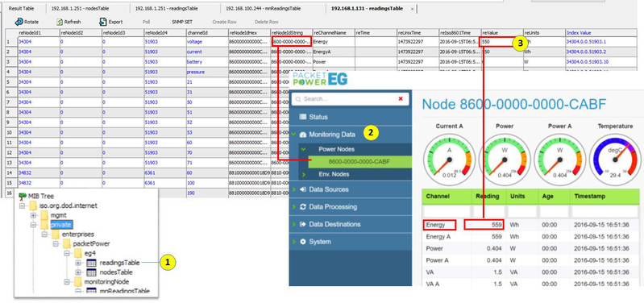Click the Rotate toolbar icon
The width and height of the screenshot is (644, 303).
click(19, 22)
